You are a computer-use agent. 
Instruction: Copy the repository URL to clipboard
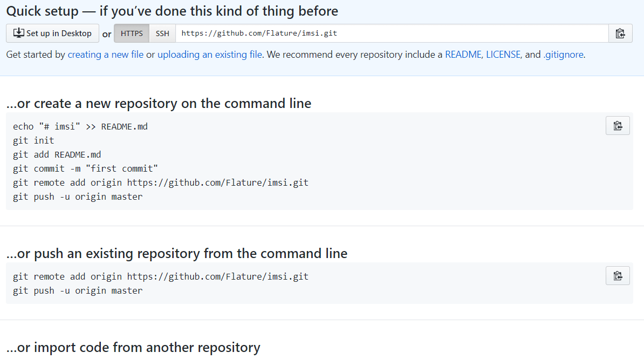coord(620,33)
